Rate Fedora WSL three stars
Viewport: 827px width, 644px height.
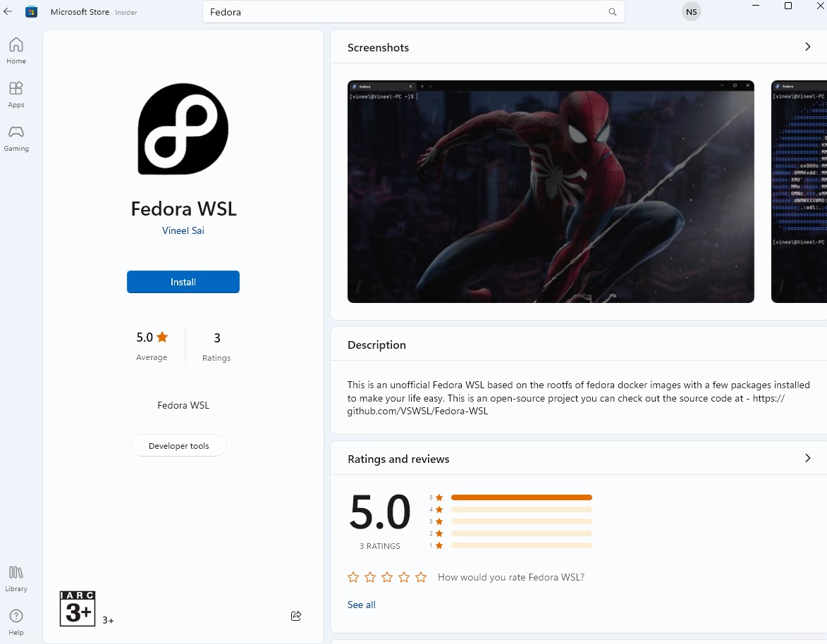click(x=387, y=577)
